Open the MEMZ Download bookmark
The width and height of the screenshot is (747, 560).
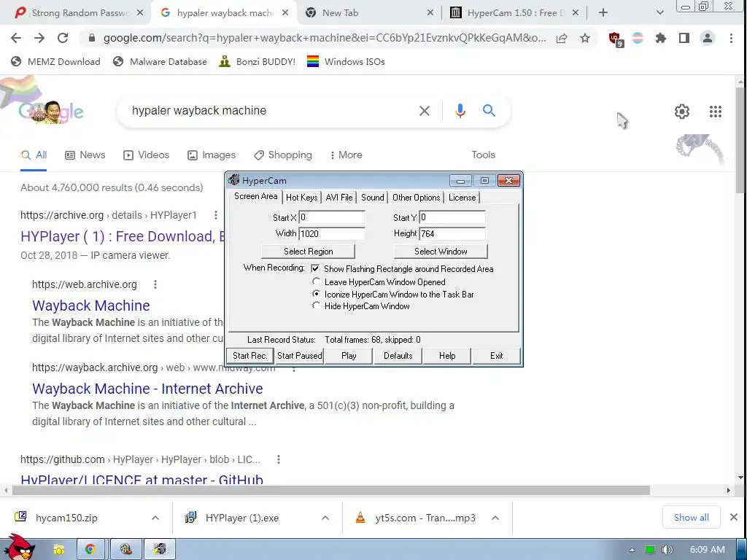click(x=55, y=61)
